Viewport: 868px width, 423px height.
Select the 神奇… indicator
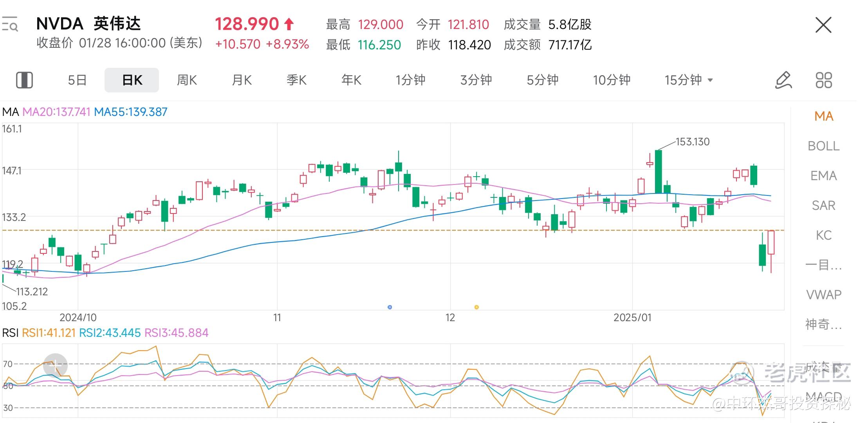(x=824, y=324)
